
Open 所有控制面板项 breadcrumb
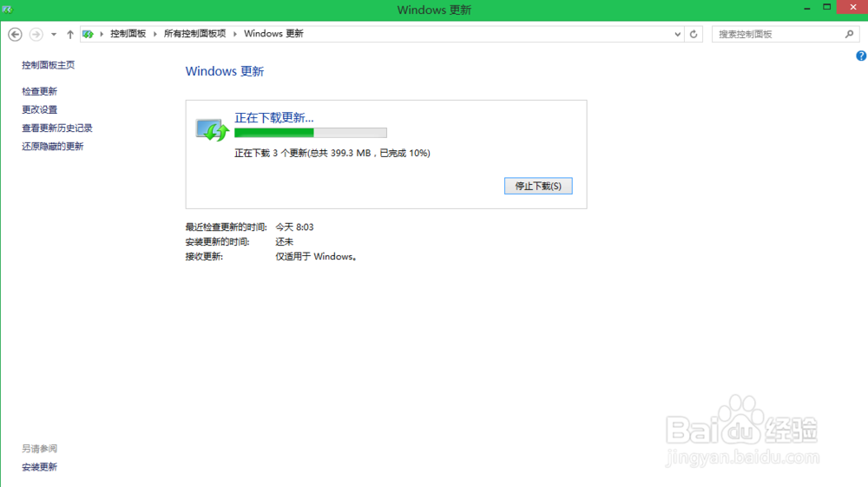pyautogui.click(x=194, y=34)
